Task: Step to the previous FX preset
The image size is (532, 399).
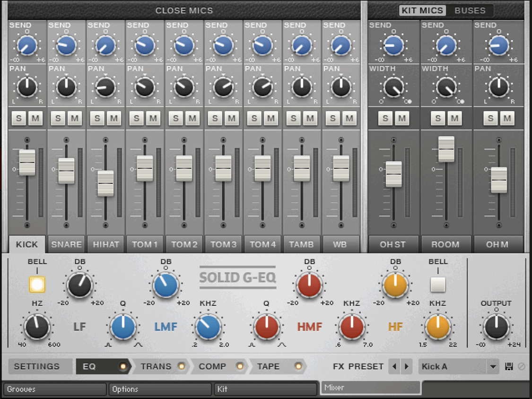Action: click(x=394, y=366)
